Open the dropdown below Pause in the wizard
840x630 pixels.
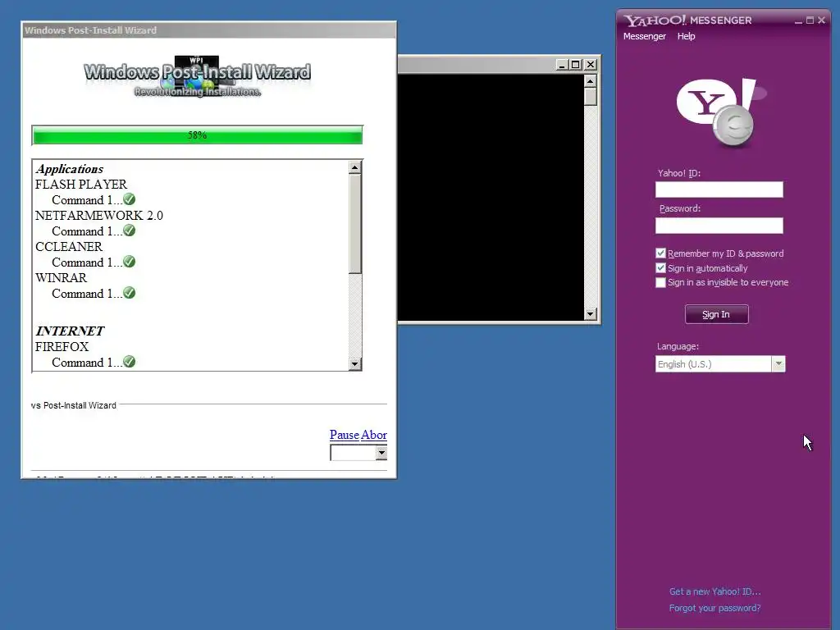coord(381,453)
